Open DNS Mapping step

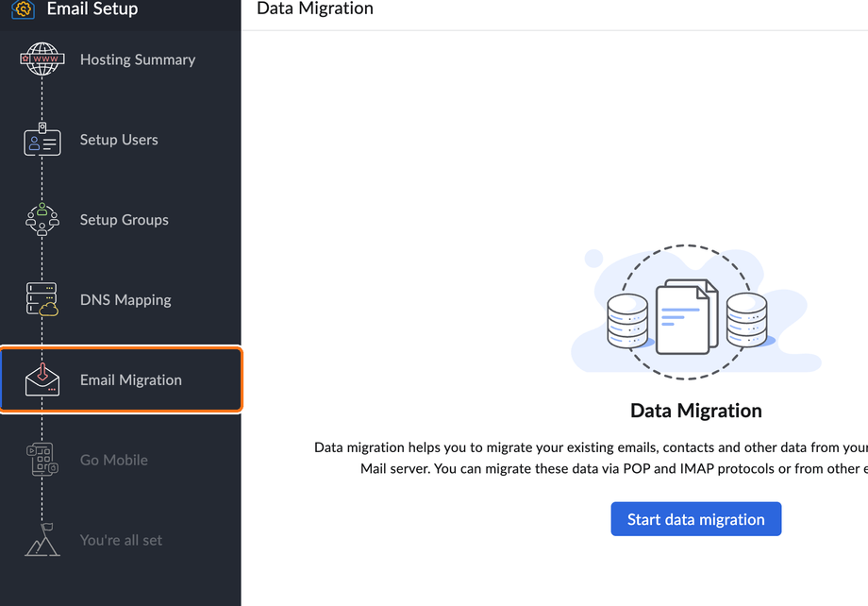coord(125,299)
